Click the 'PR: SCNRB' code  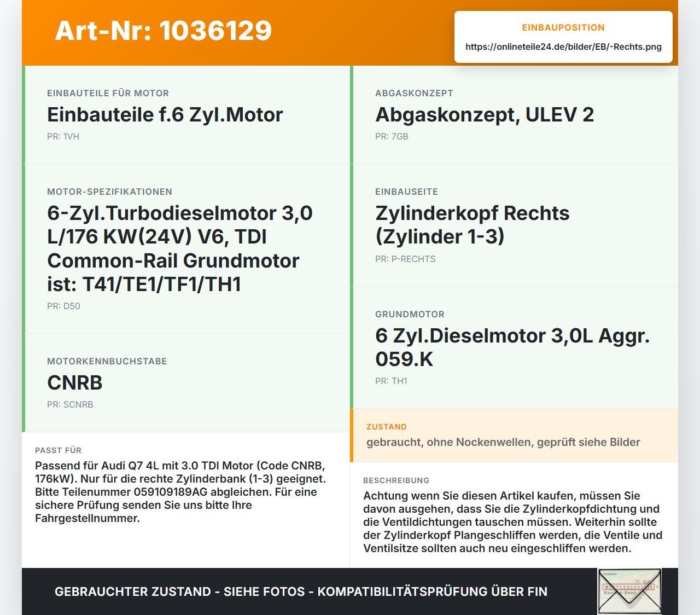click(x=70, y=404)
